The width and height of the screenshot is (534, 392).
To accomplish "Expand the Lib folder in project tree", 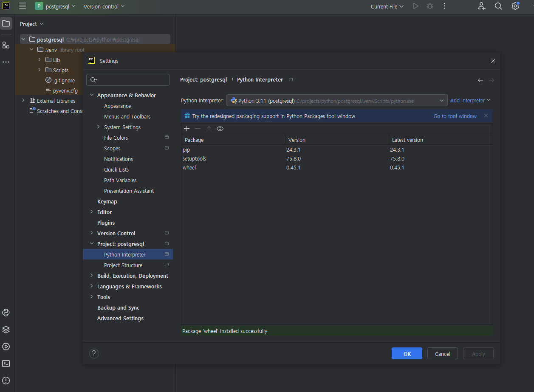I will click(x=40, y=60).
